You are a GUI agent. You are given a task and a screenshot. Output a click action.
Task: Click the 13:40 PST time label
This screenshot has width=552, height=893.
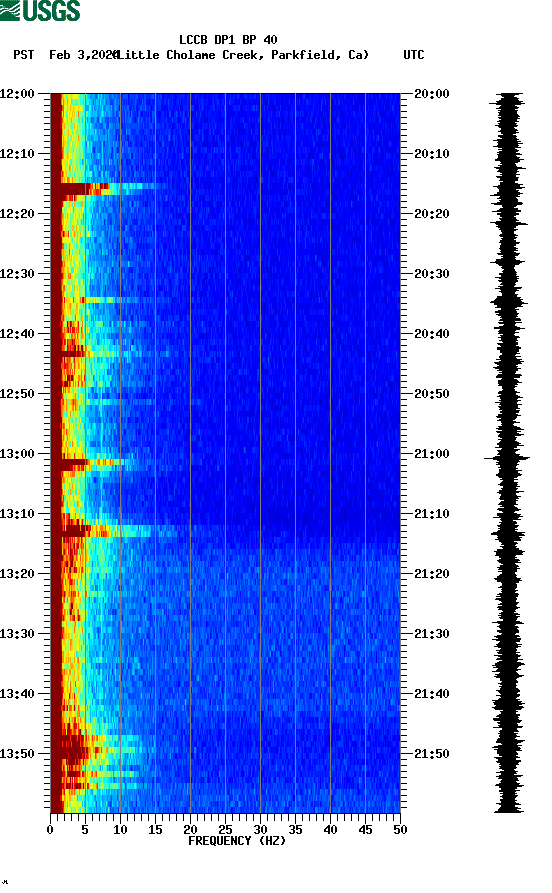17,694
